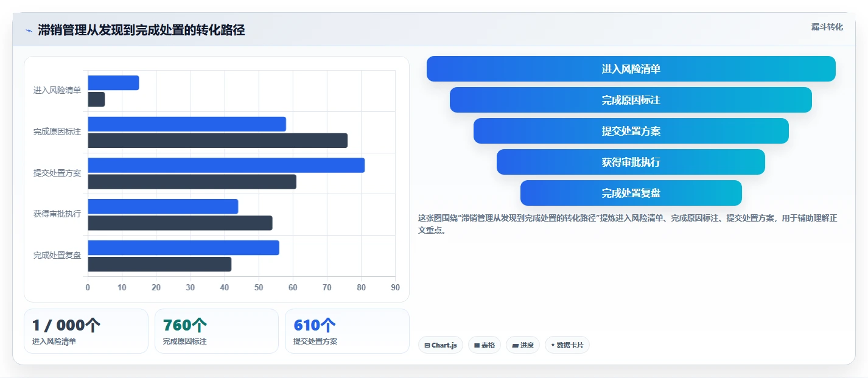Click the dark bar for 完成原因标注

coord(217,141)
